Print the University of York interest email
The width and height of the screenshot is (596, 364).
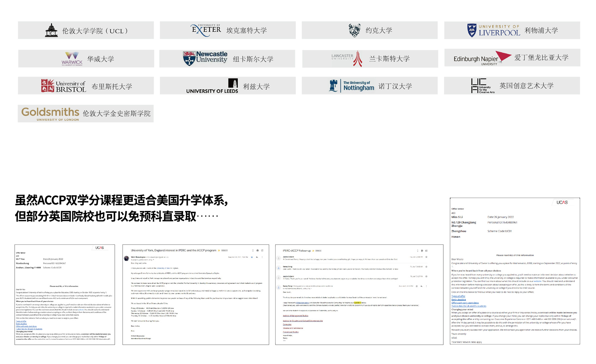point(258,250)
